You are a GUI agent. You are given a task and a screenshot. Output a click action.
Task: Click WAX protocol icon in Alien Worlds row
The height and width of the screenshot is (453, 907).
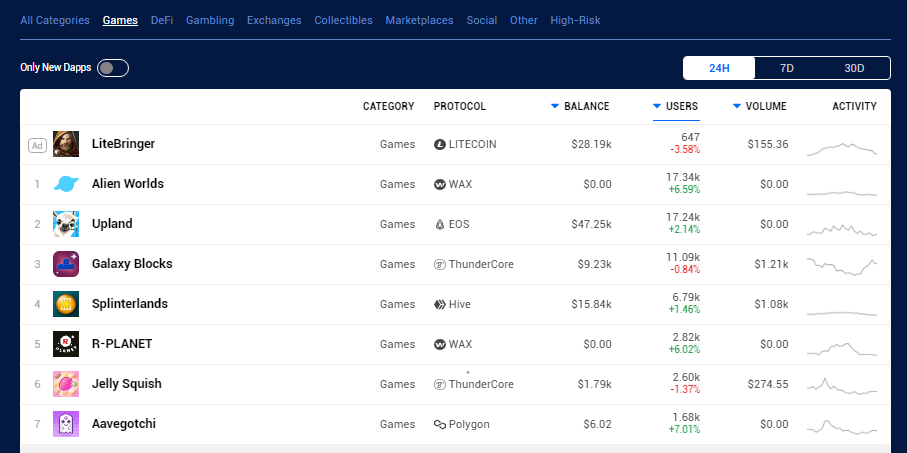pos(440,185)
